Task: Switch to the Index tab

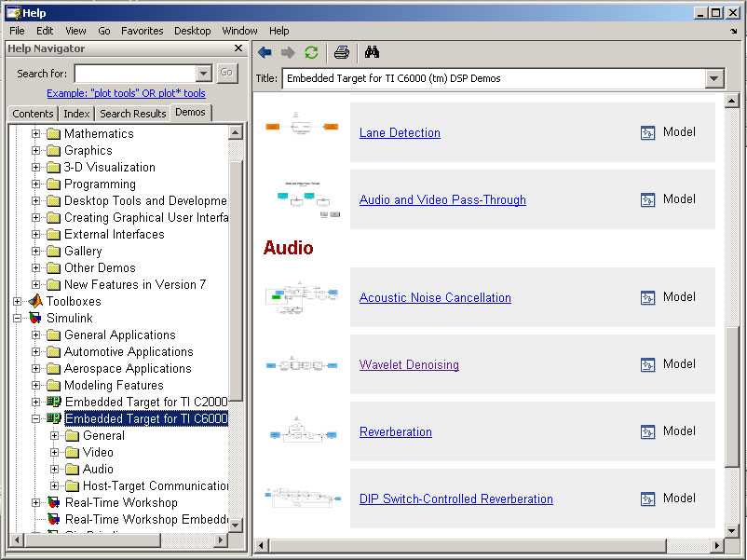Action: (x=76, y=114)
